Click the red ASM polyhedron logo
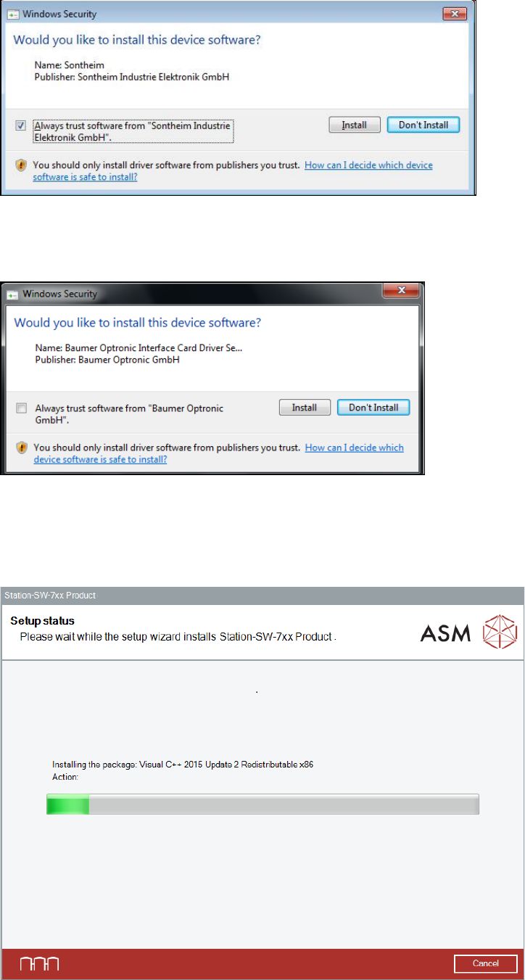Viewport: 525px width, 980px height. point(497,614)
